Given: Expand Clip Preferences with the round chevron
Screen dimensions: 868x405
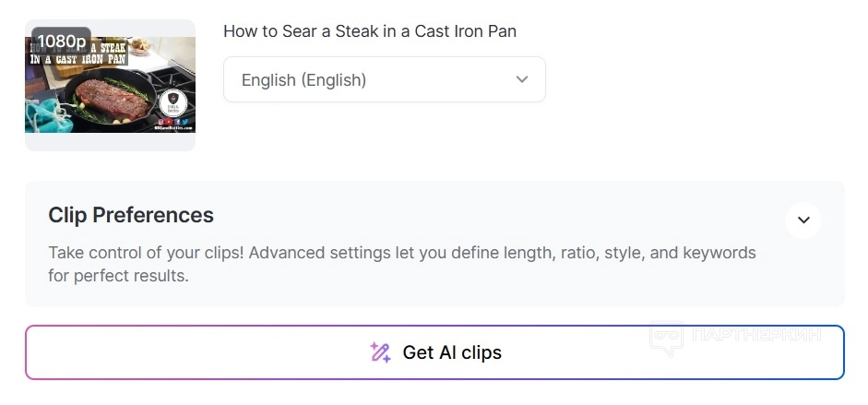Looking at the screenshot, I should pos(803,220).
